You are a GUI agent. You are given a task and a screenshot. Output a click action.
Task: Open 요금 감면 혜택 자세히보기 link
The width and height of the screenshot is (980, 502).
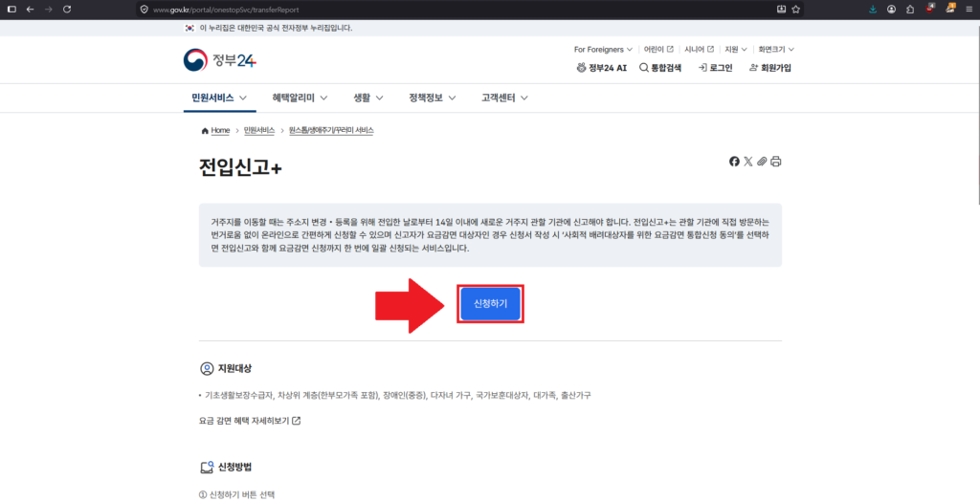[x=250, y=421]
